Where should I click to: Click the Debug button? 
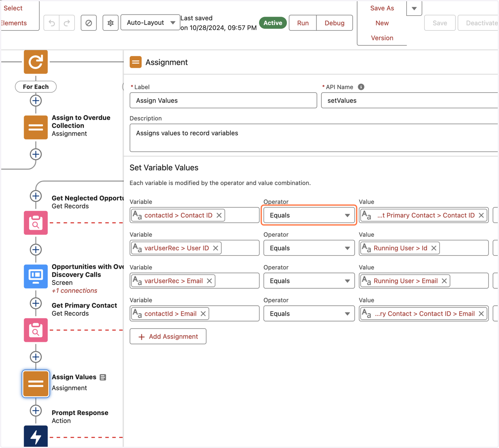coord(334,23)
